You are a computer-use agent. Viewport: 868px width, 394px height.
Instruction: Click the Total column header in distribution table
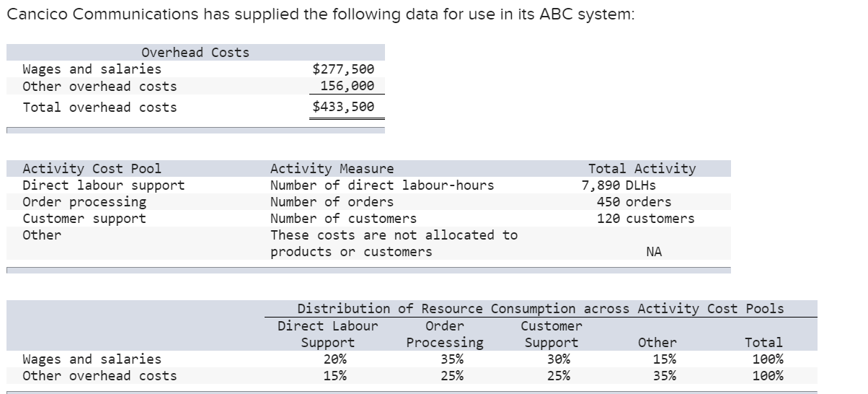763,343
